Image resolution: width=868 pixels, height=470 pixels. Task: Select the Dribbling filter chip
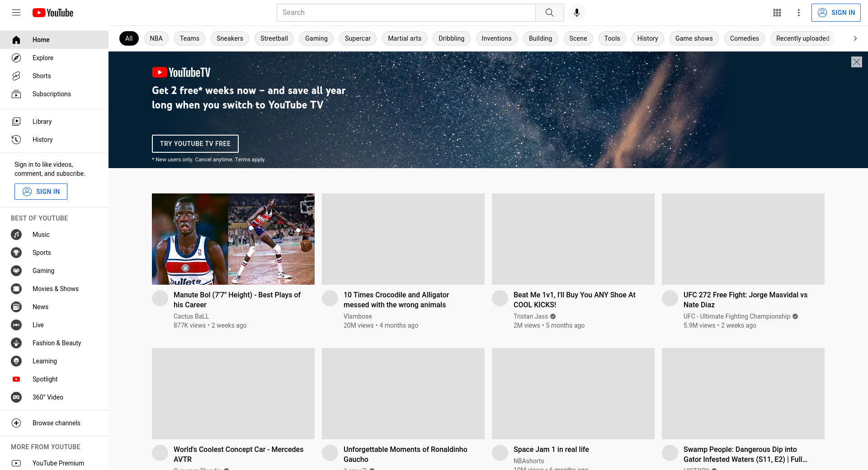tap(452, 38)
